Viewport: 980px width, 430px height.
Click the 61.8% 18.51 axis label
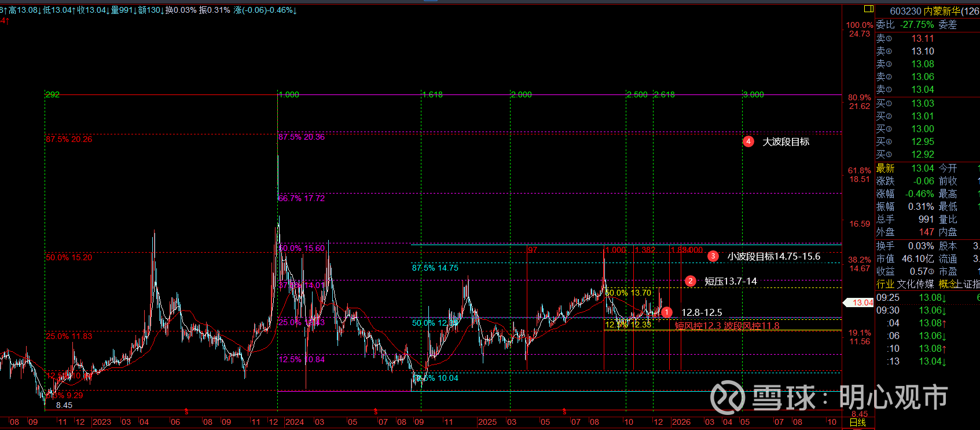tap(860, 174)
